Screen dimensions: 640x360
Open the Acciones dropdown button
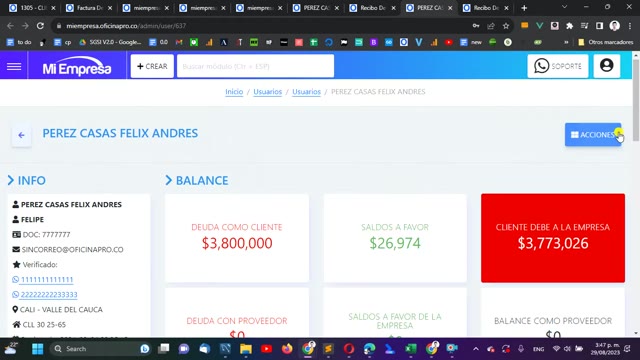pos(593,135)
